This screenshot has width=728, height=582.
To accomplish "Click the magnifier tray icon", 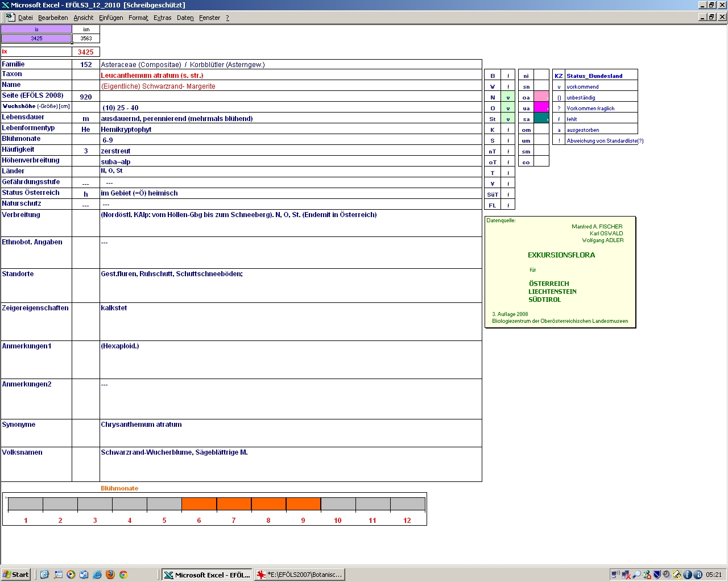I will [636, 575].
